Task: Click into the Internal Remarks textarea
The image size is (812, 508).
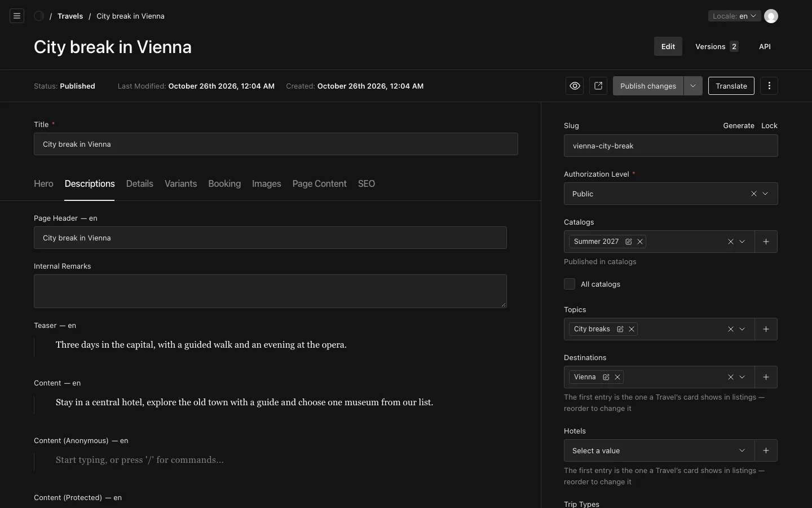Action: click(270, 291)
